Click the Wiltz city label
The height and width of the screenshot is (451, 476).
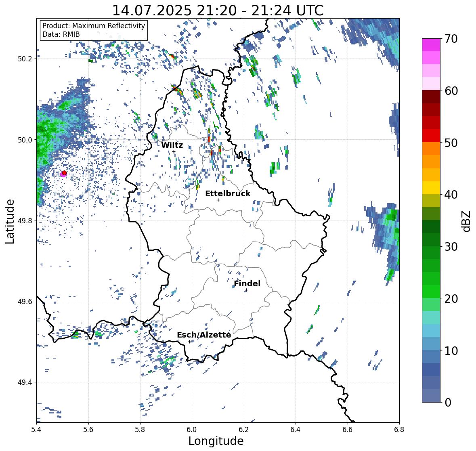click(172, 145)
